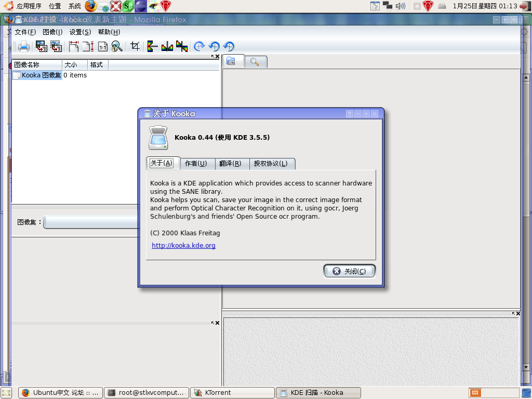532x399 pixels.
Task: Select the crop selection tool
Action: pos(135,46)
